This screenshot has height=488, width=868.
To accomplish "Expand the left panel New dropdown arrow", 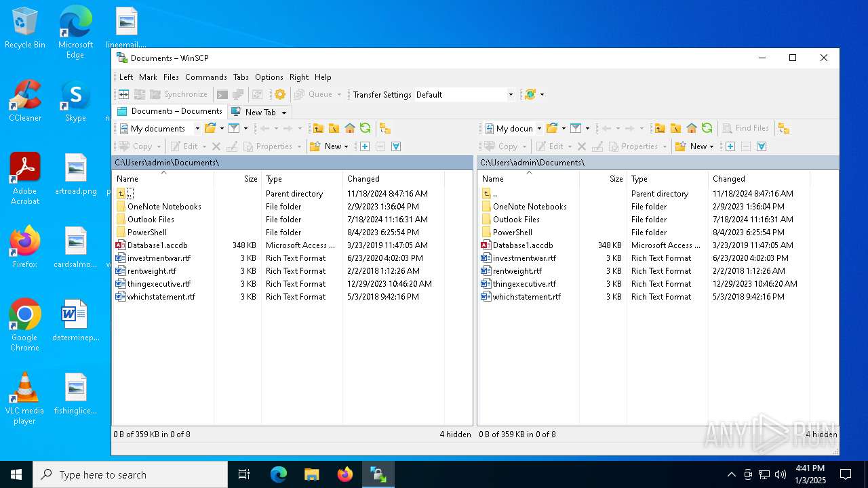I will point(346,146).
